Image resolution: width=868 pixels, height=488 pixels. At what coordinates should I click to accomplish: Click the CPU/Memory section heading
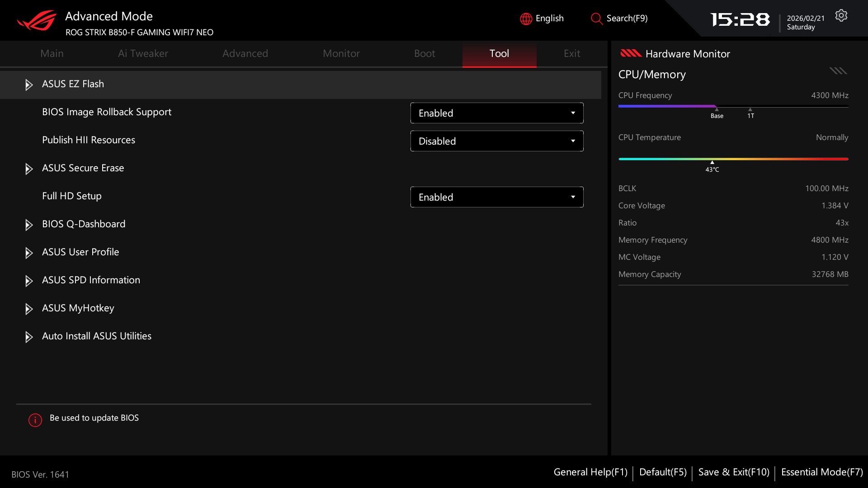652,75
